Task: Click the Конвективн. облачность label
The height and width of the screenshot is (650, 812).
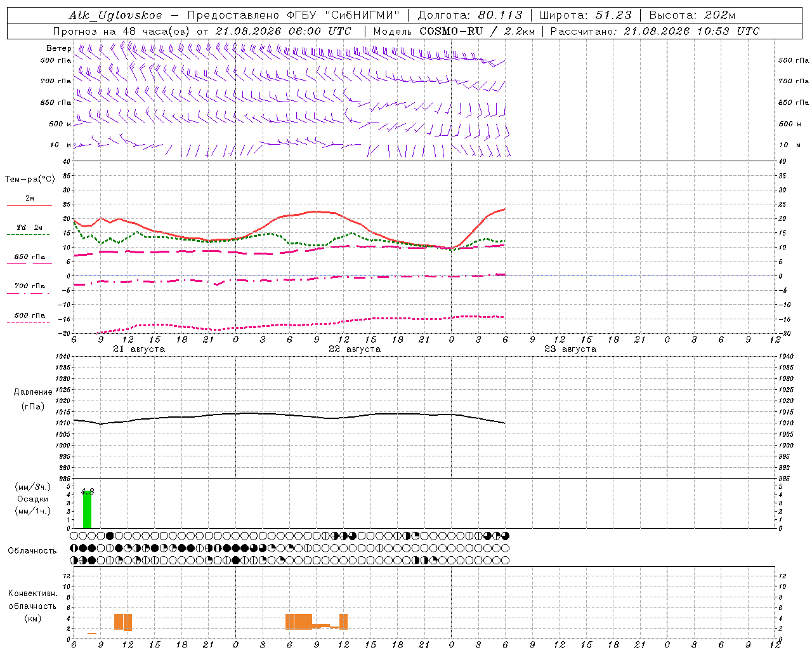Action: [33, 606]
